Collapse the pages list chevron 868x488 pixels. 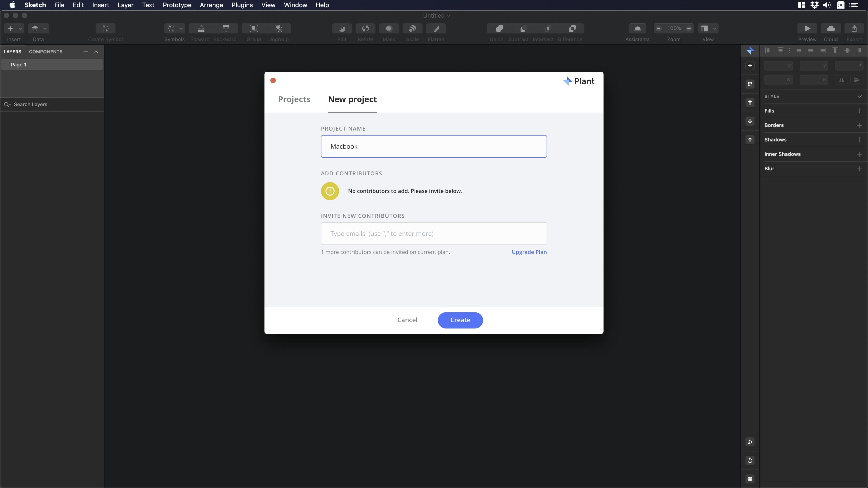pos(96,52)
